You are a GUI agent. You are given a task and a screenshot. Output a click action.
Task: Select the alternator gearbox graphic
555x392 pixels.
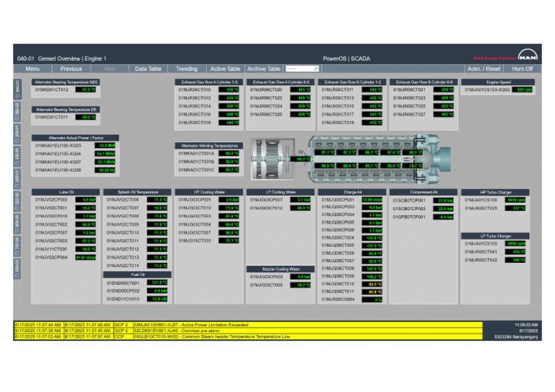(x=272, y=159)
